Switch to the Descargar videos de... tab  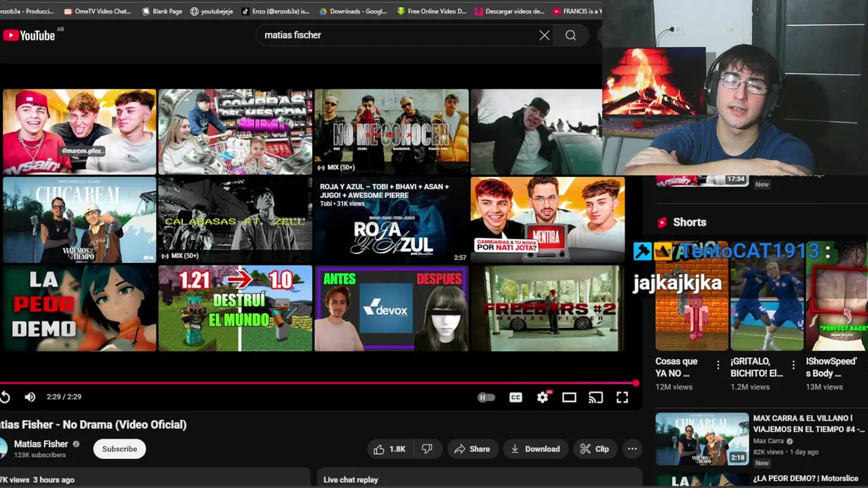point(510,11)
